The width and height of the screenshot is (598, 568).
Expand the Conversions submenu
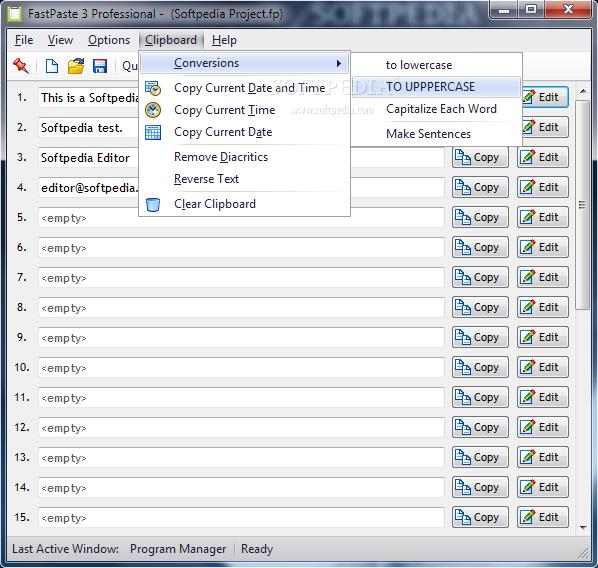[x=244, y=63]
